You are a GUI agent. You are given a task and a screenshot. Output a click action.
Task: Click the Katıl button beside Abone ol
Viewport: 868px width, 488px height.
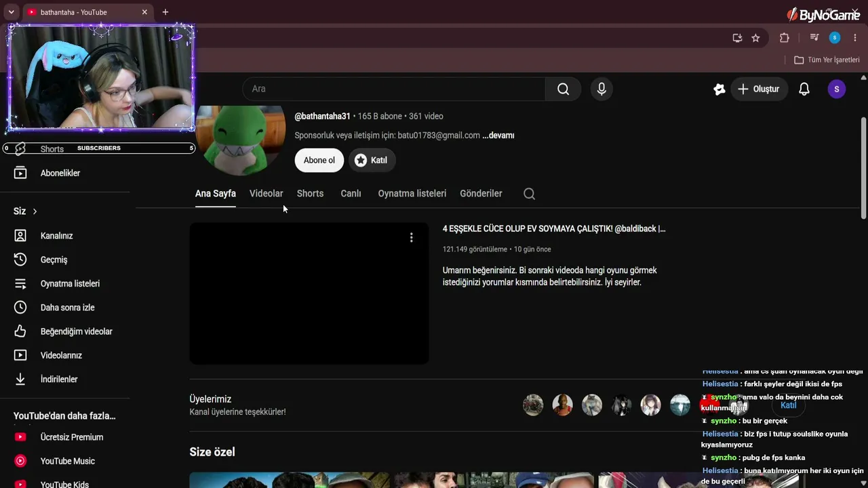(372, 161)
